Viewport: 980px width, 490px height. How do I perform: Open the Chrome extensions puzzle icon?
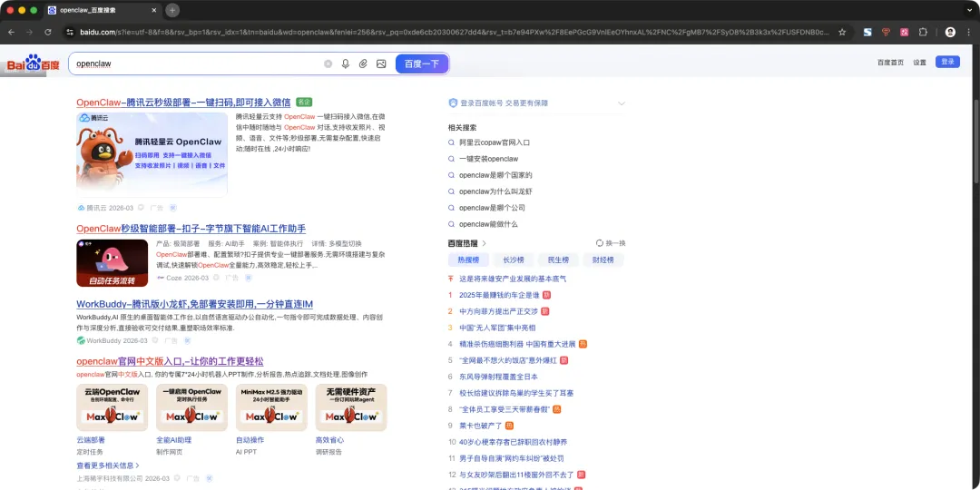coord(923,32)
